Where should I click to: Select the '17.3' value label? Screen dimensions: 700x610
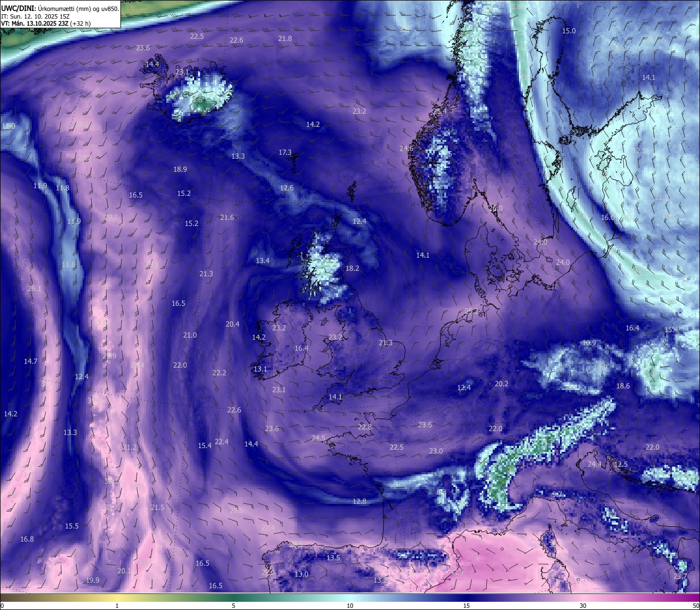285,153
